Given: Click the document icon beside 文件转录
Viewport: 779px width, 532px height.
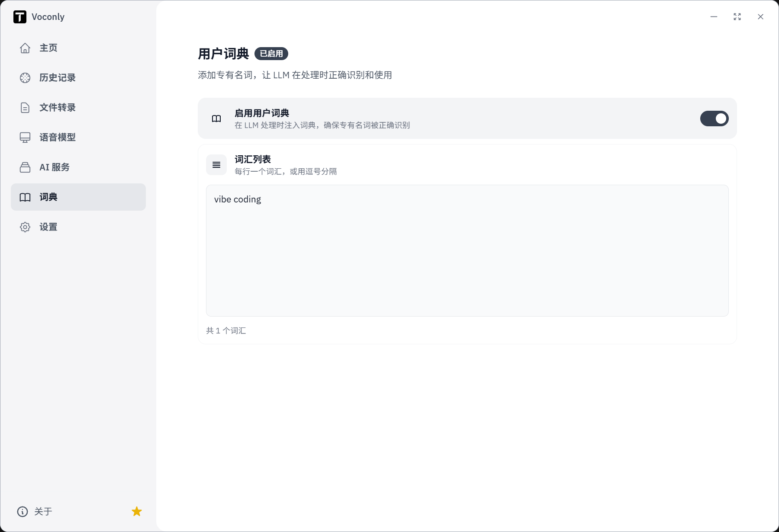Looking at the screenshot, I should click(x=25, y=108).
